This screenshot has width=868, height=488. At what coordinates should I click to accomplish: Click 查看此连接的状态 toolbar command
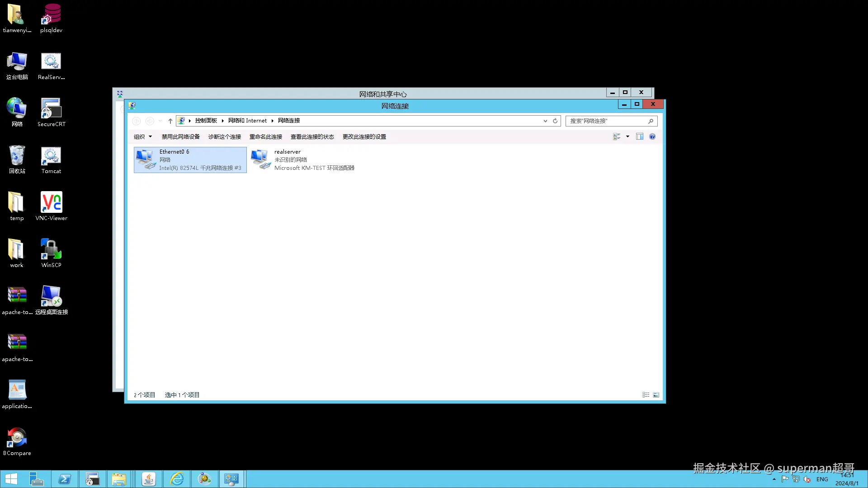coord(312,136)
